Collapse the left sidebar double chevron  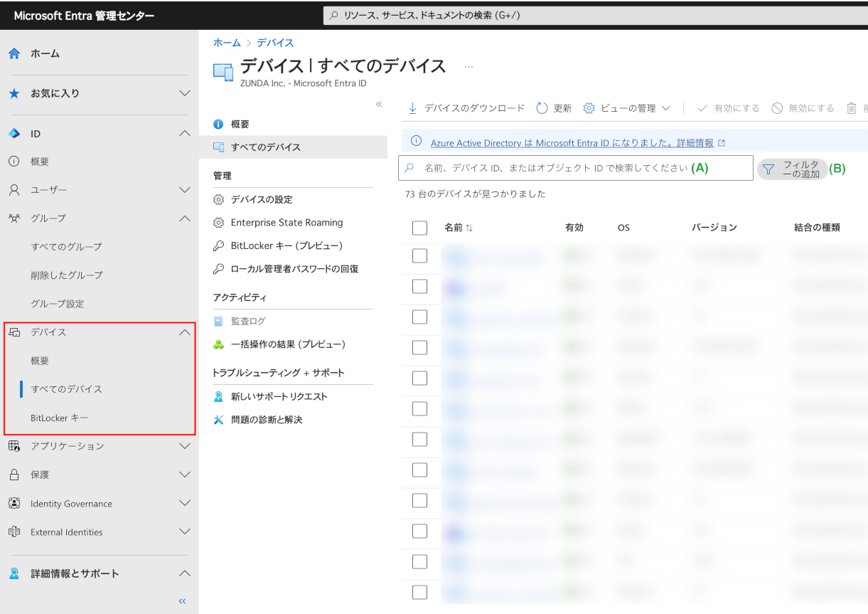click(182, 601)
